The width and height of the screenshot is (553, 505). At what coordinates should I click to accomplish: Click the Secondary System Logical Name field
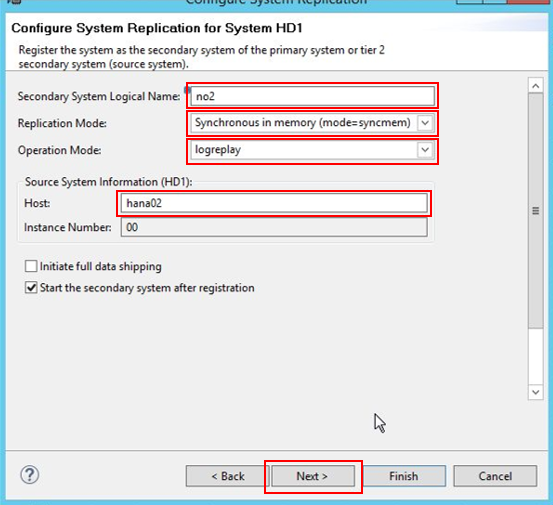point(312,96)
